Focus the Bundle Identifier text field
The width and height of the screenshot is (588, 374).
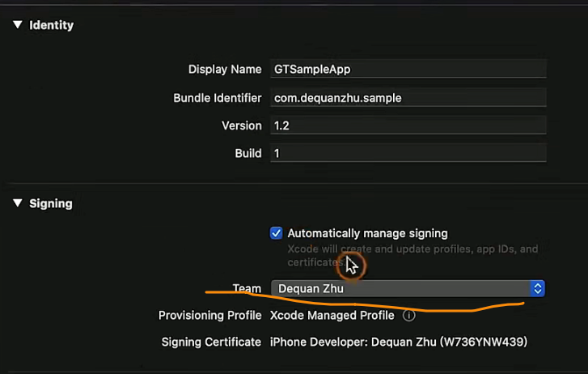coord(408,98)
